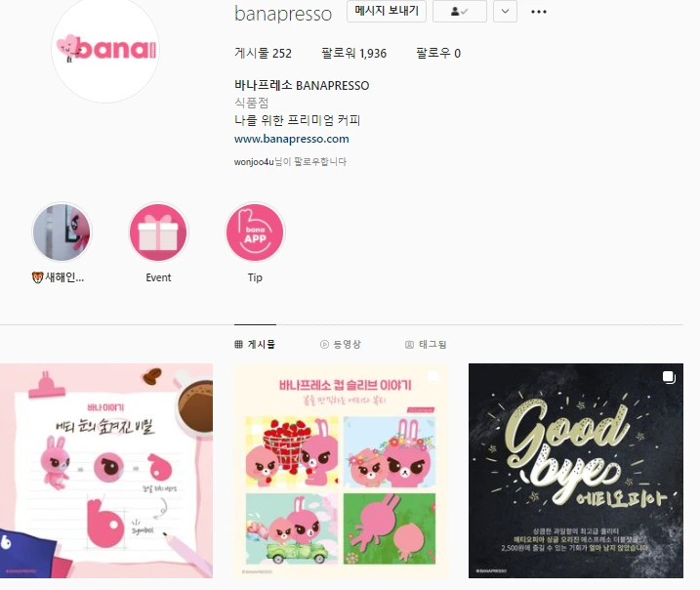Open the three-dot more options menu
700x590 pixels.
click(538, 12)
